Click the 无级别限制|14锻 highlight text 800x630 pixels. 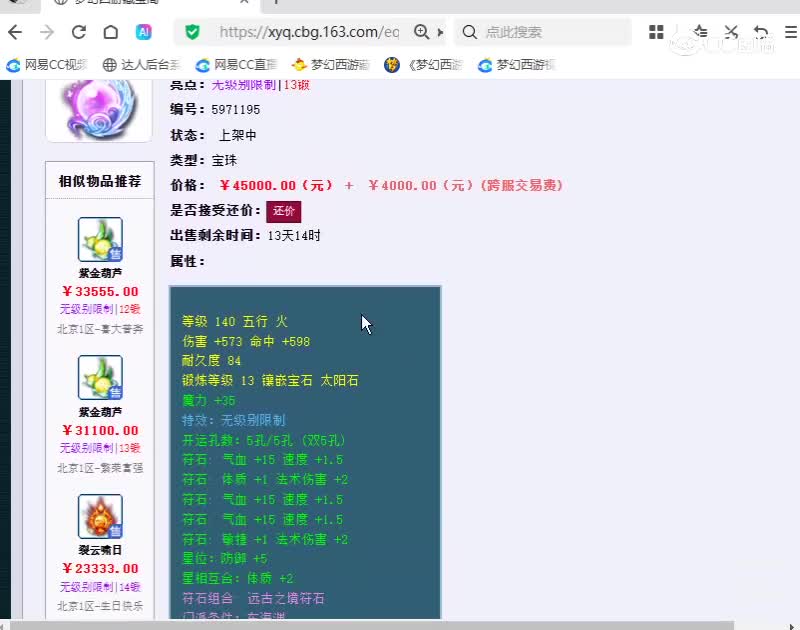click(100, 587)
